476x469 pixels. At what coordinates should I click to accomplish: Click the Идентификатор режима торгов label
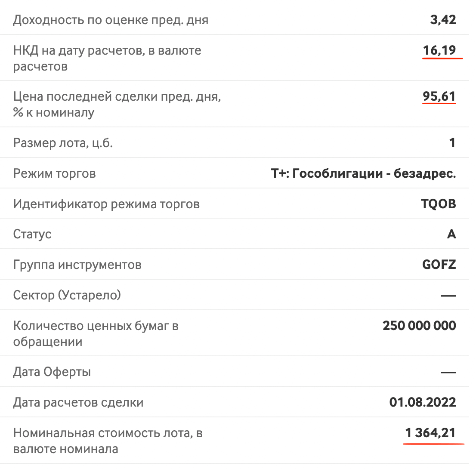pyautogui.click(x=107, y=204)
